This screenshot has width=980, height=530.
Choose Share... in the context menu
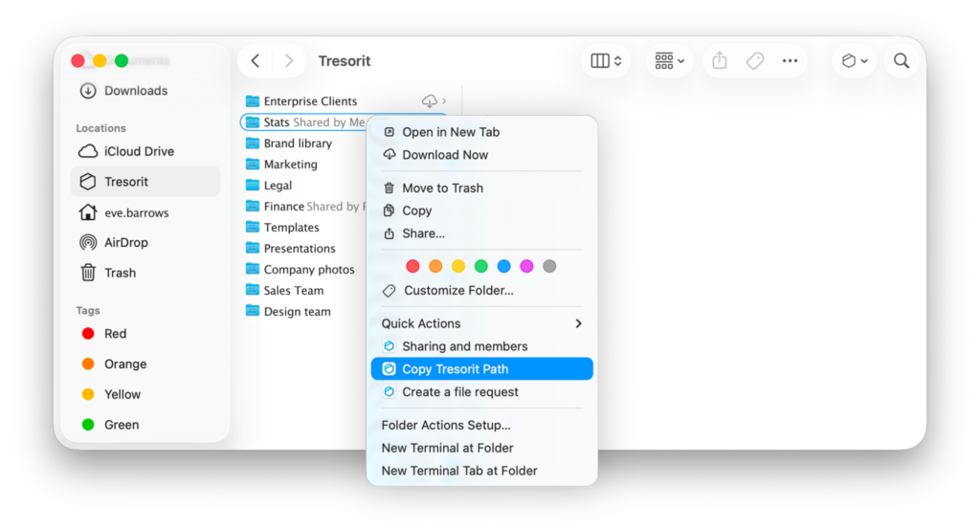[482, 233]
